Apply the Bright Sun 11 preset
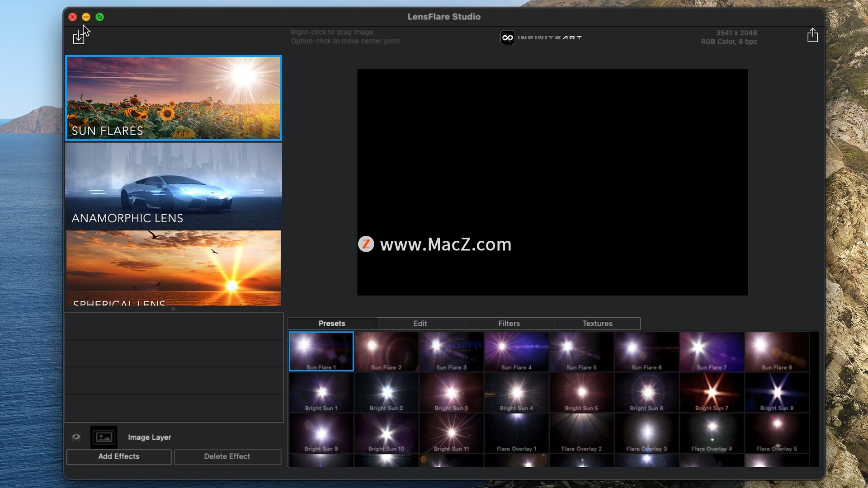The width and height of the screenshot is (868, 488). pyautogui.click(x=452, y=433)
